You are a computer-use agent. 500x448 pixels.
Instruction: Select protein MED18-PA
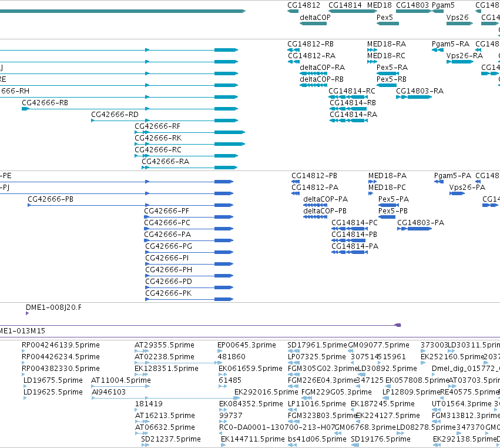(x=387, y=176)
